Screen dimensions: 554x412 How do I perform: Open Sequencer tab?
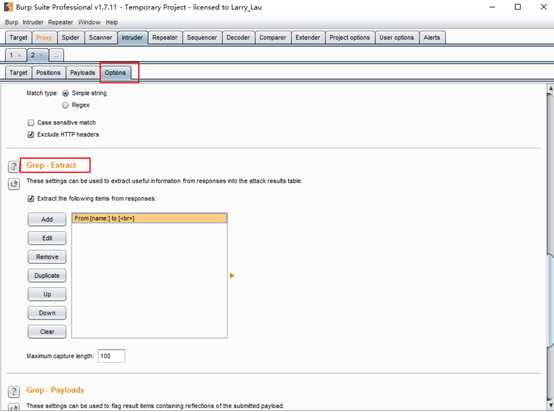coord(202,37)
